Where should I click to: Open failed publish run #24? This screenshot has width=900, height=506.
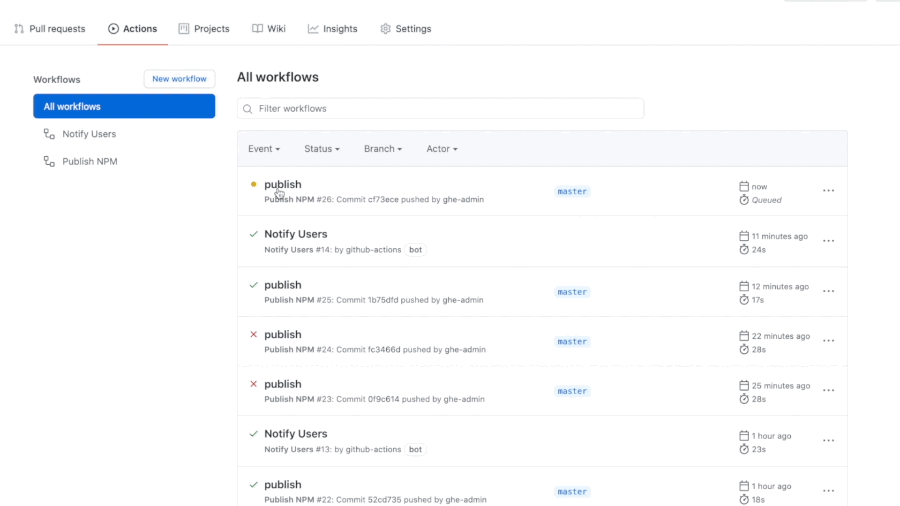click(282, 334)
